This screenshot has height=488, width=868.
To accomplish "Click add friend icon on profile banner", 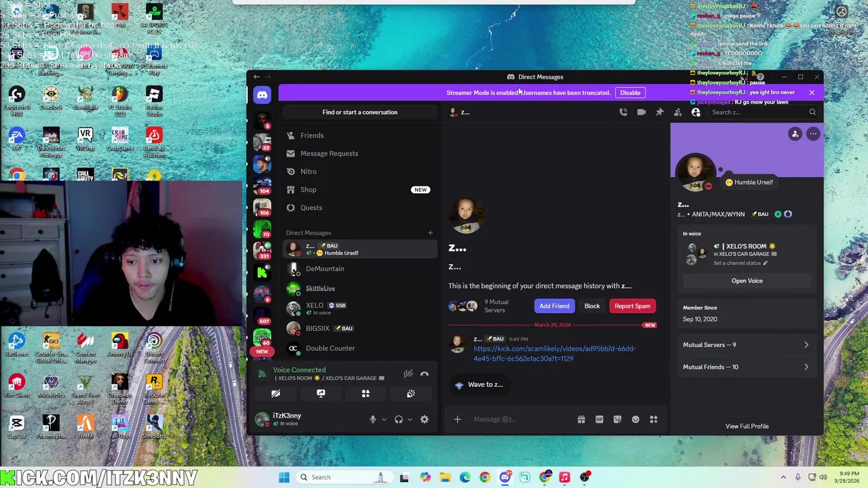I will click(795, 134).
